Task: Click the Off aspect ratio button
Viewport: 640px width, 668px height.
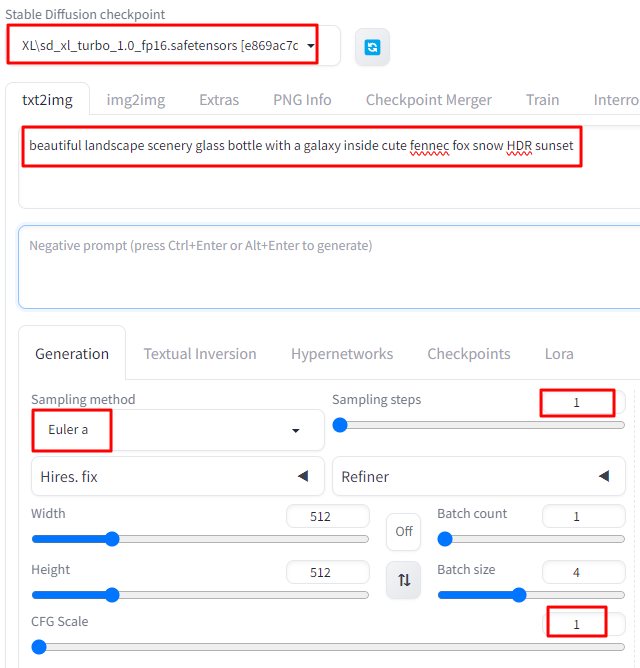Action: tap(404, 531)
